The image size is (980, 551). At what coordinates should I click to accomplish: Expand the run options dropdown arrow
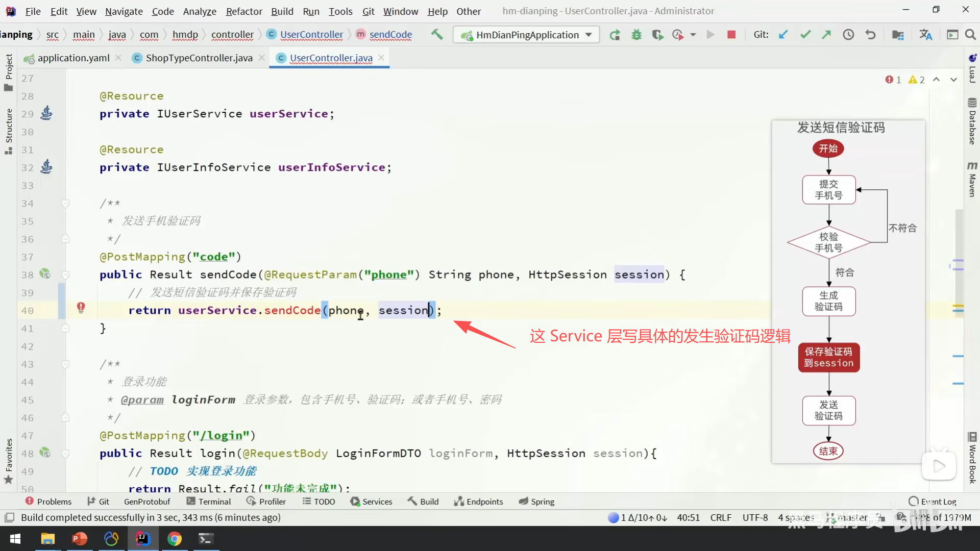[693, 35]
